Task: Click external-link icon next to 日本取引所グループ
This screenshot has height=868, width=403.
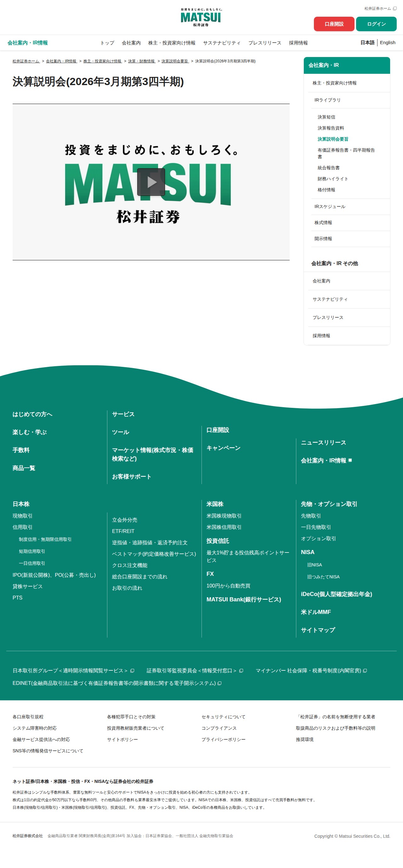Action: tap(132, 671)
